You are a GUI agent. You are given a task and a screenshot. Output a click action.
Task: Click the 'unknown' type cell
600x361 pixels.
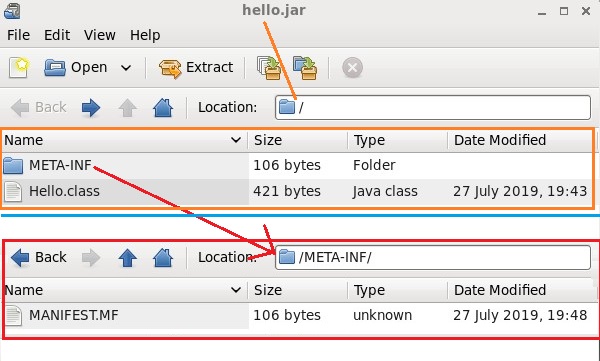click(x=382, y=315)
